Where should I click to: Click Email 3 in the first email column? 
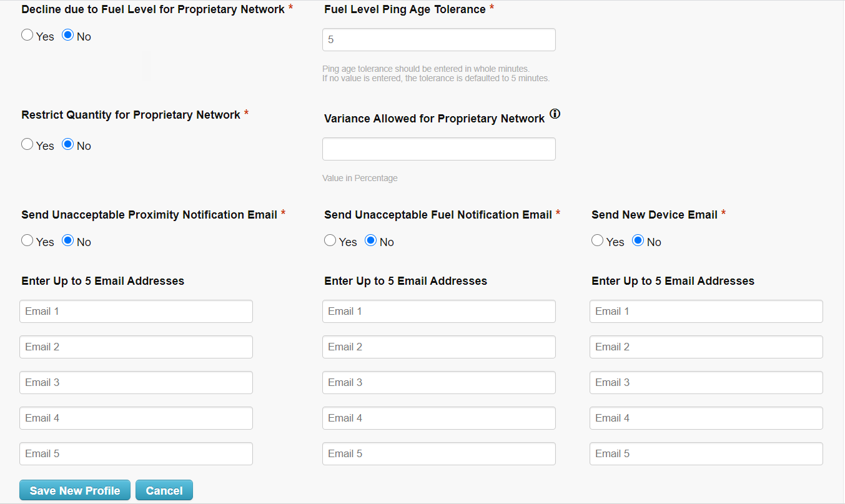point(136,382)
